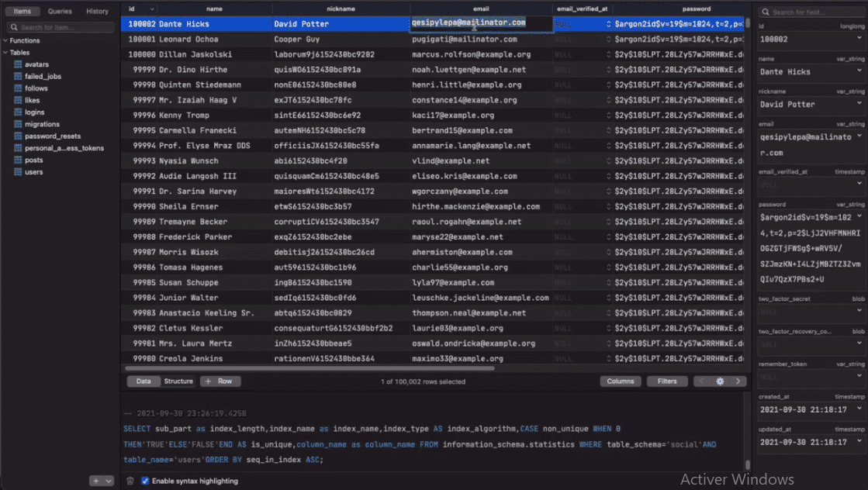The width and height of the screenshot is (868, 490).
Task: Click email cell marcus.rolfson@example.org
Action: pos(471,55)
